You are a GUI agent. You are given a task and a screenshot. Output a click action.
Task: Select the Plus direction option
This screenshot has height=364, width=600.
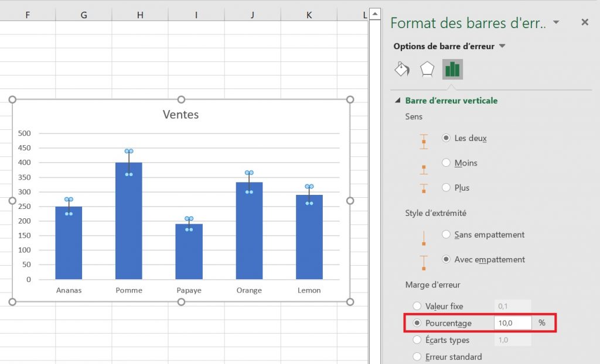tap(446, 188)
